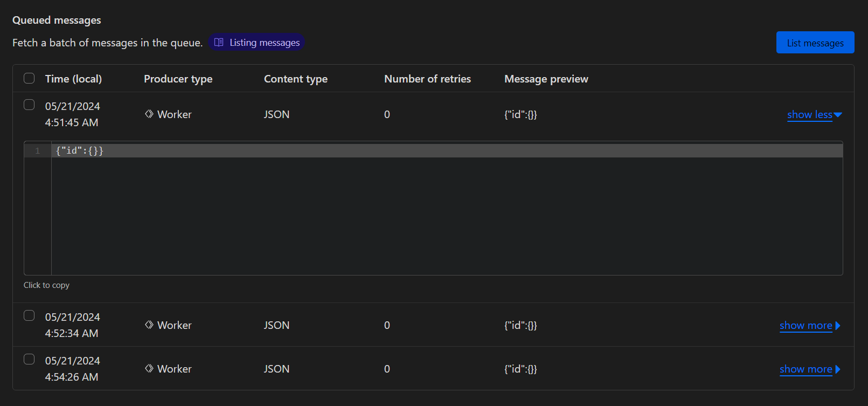Click the Time (local) column header

[x=73, y=79]
